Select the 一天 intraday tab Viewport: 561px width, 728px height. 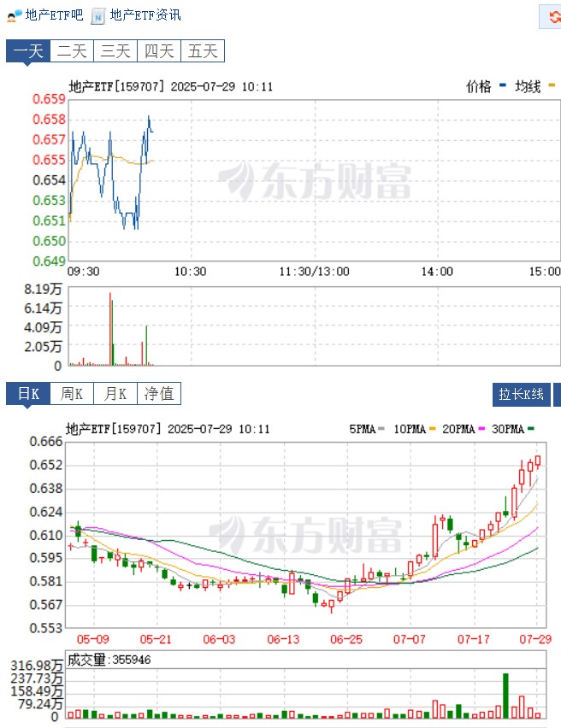coord(28,51)
